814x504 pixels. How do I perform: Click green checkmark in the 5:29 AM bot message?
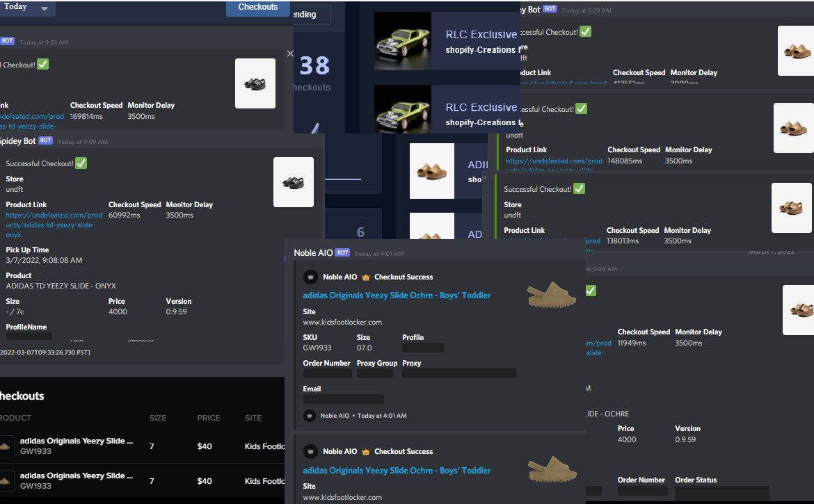585,31
